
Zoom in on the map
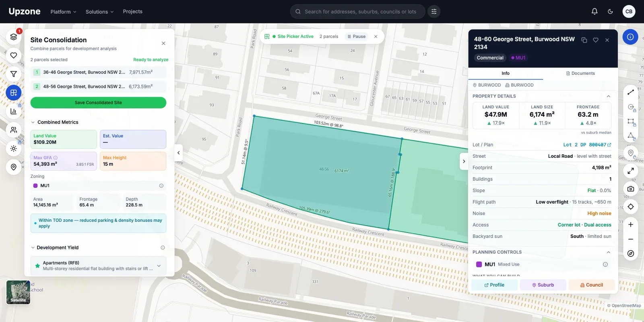point(631,225)
